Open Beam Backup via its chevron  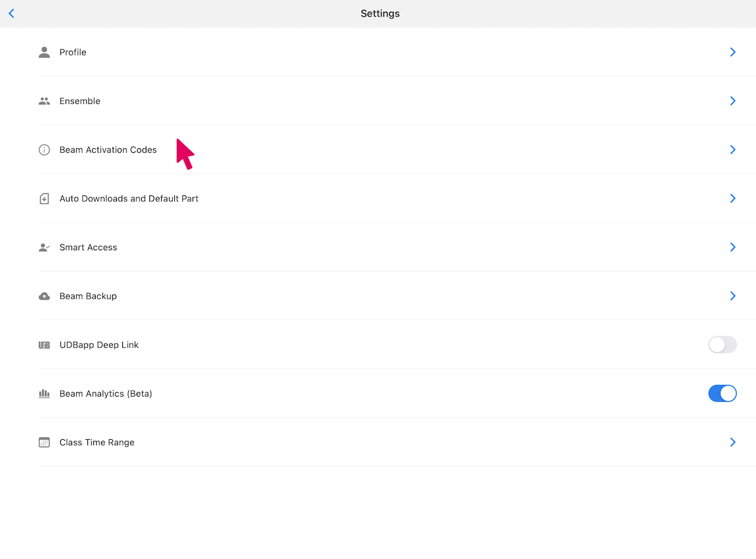coord(732,296)
